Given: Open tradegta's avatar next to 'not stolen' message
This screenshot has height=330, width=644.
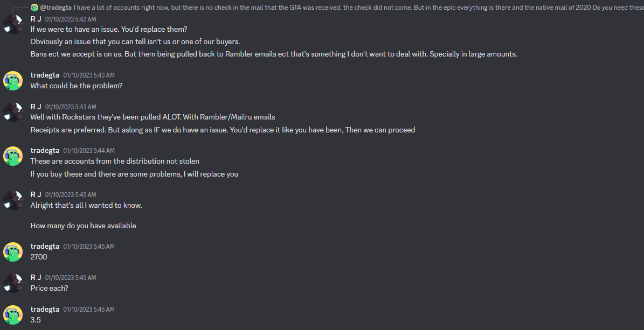Looking at the screenshot, I should coord(13,156).
